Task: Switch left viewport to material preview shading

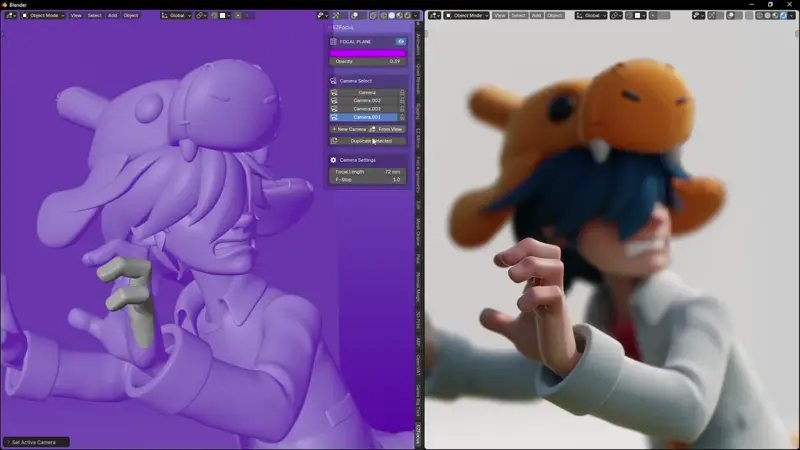Action: tap(399, 15)
